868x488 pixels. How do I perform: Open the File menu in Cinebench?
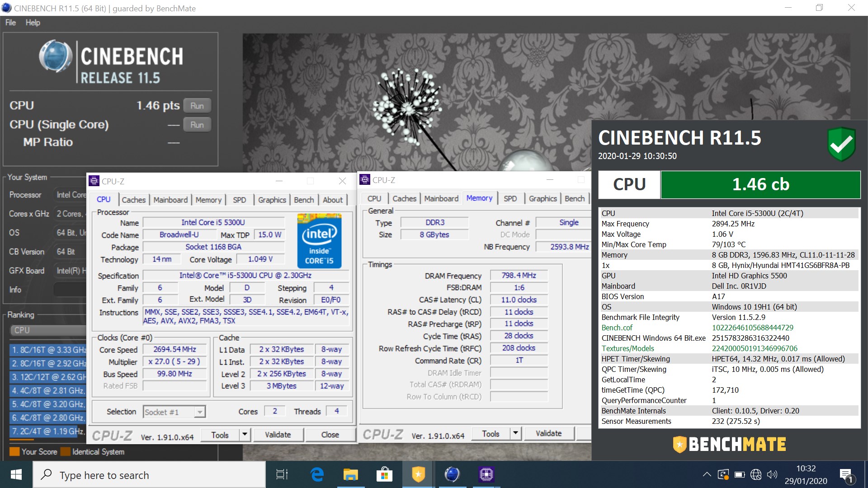[10, 22]
